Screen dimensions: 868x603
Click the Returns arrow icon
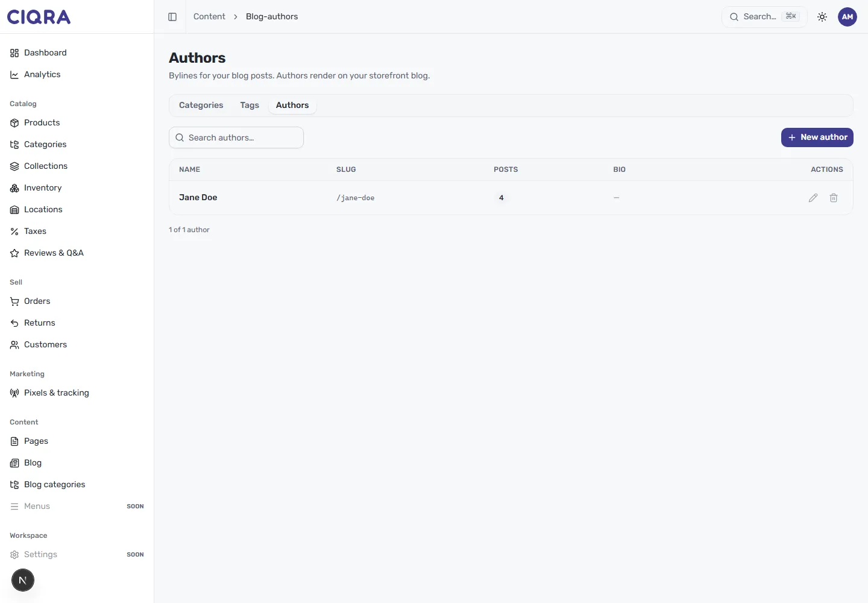pyautogui.click(x=14, y=323)
